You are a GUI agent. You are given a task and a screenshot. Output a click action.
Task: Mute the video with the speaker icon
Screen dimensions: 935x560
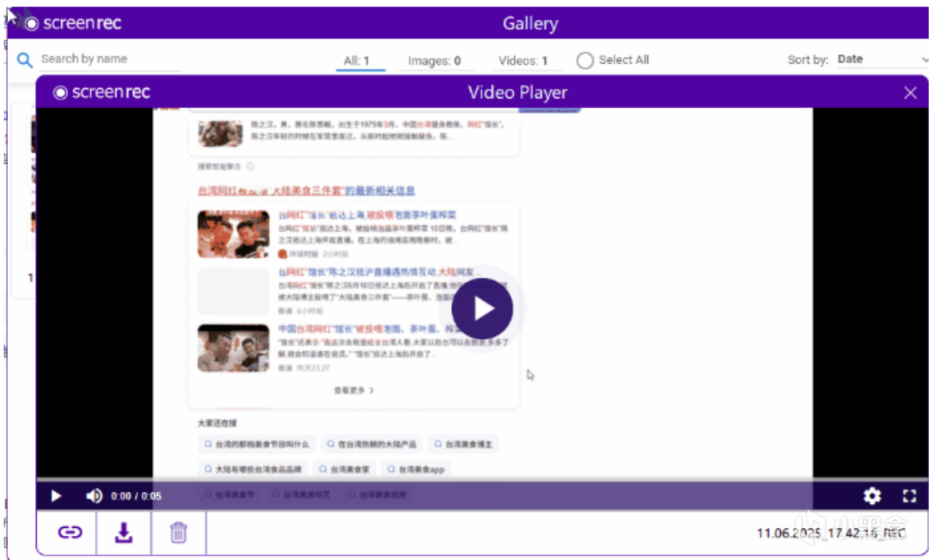[x=94, y=496]
